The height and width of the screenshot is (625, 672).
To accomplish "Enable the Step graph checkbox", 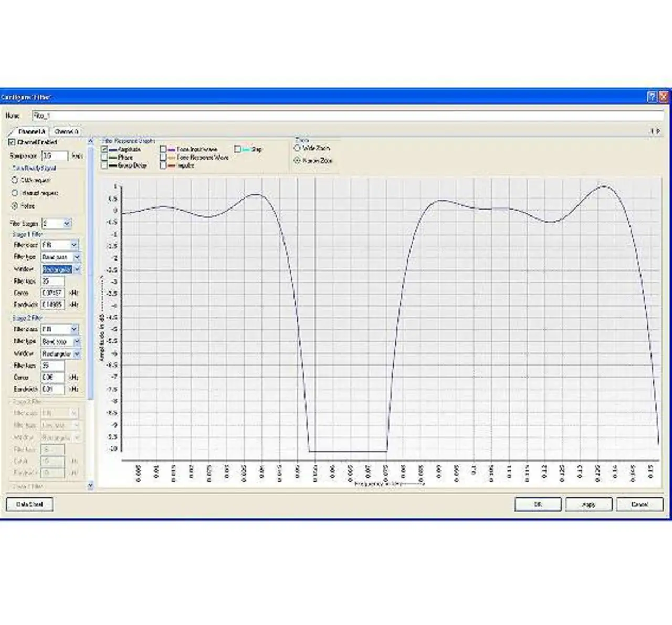I will (x=237, y=150).
